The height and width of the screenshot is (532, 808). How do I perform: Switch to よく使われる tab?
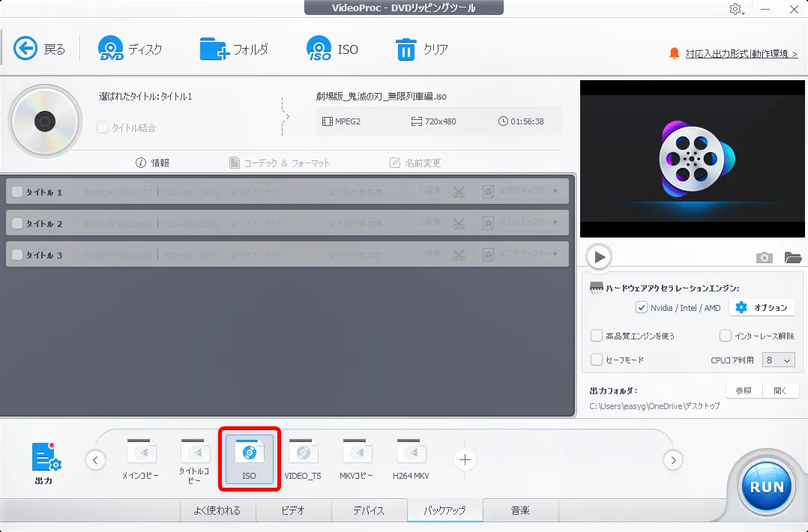tap(217, 510)
